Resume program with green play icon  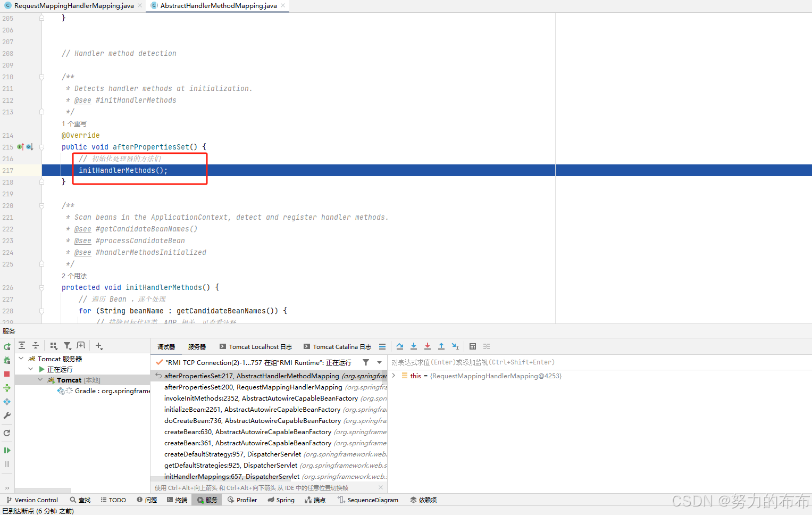point(7,451)
